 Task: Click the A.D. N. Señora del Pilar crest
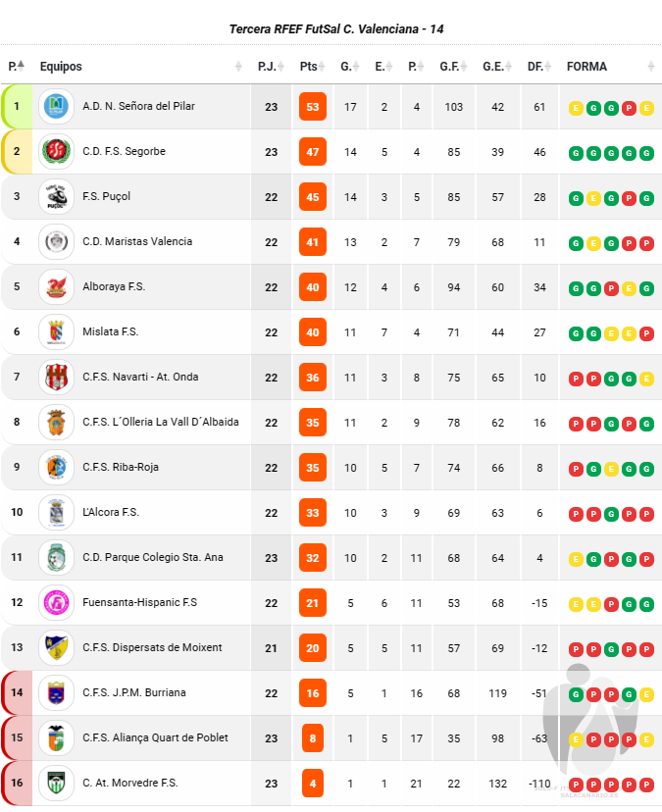[56, 107]
